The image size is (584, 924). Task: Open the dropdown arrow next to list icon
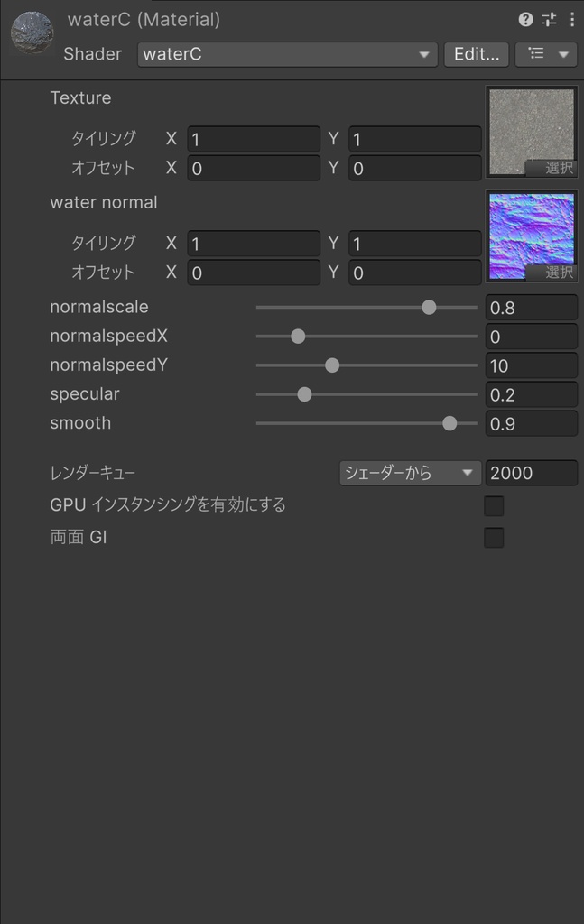tap(561, 54)
